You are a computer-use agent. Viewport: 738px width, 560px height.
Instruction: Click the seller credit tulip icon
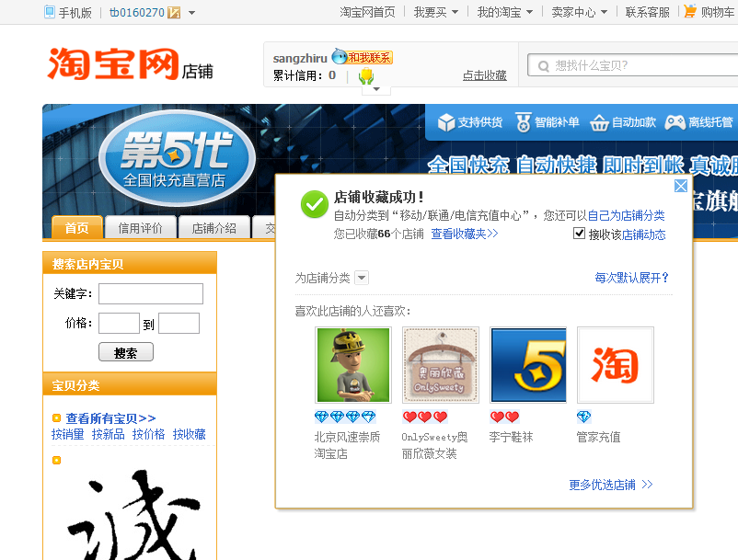365,75
